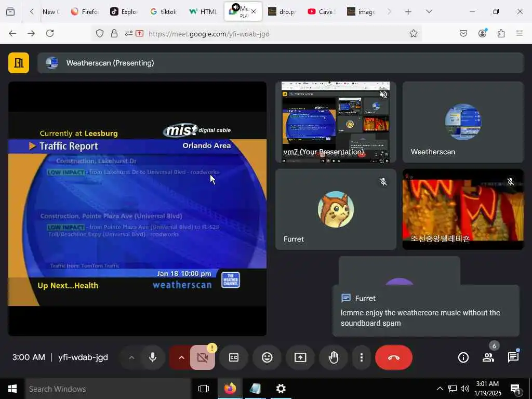Open a new browser tab

(408, 11)
